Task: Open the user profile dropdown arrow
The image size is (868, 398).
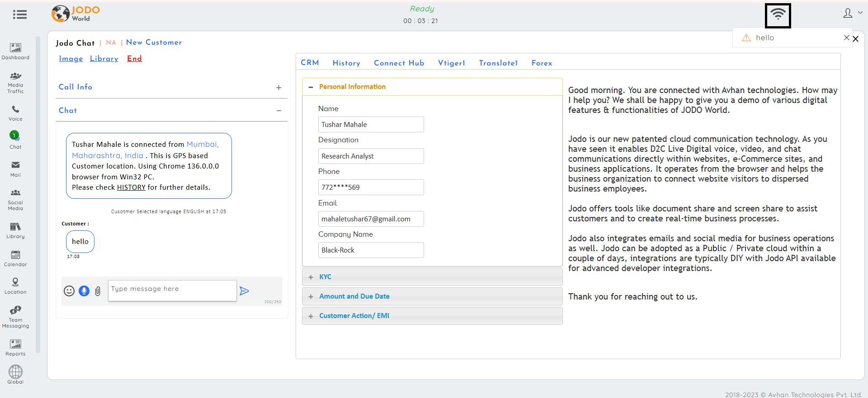Action: pos(860,13)
